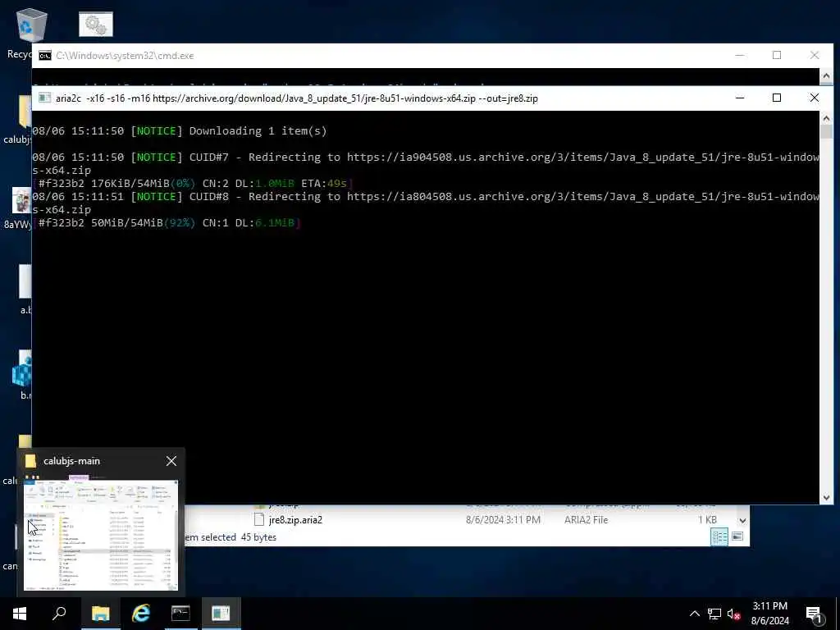Close the calubjs-main thumbnail preview

tap(171, 461)
